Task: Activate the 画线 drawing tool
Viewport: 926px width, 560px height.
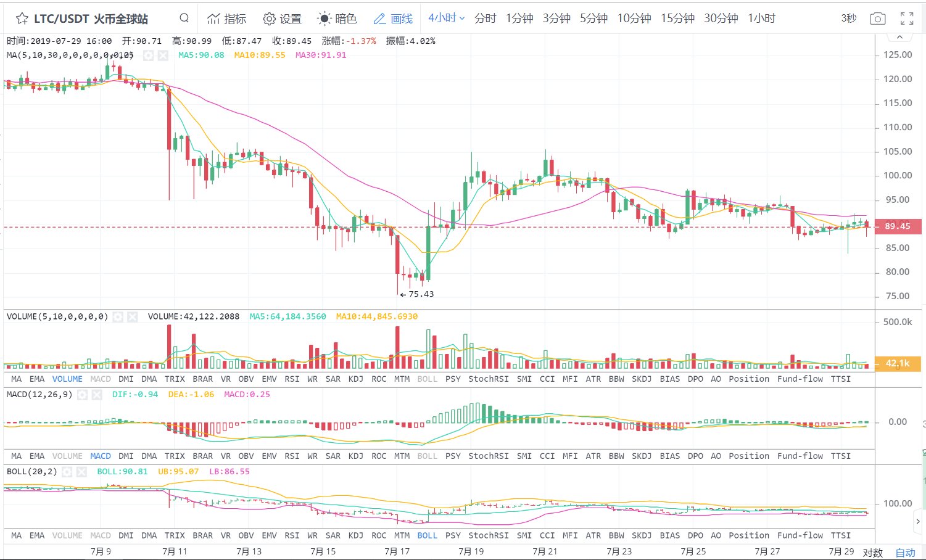Action: [393, 19]
